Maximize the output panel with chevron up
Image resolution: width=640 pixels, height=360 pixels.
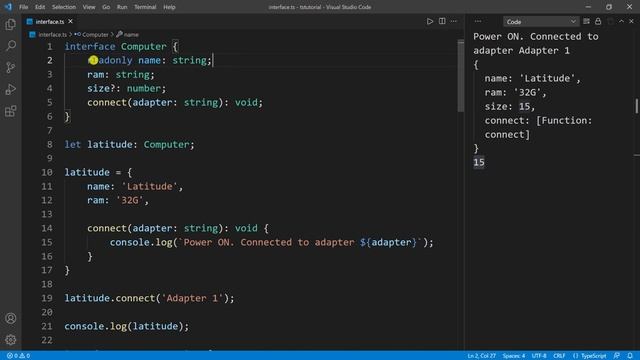621,21
